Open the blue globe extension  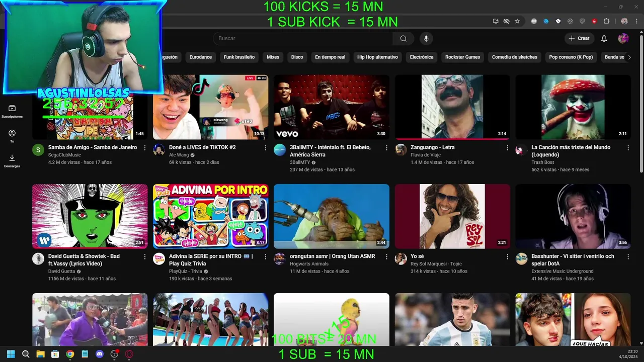(x=546, y=21)
